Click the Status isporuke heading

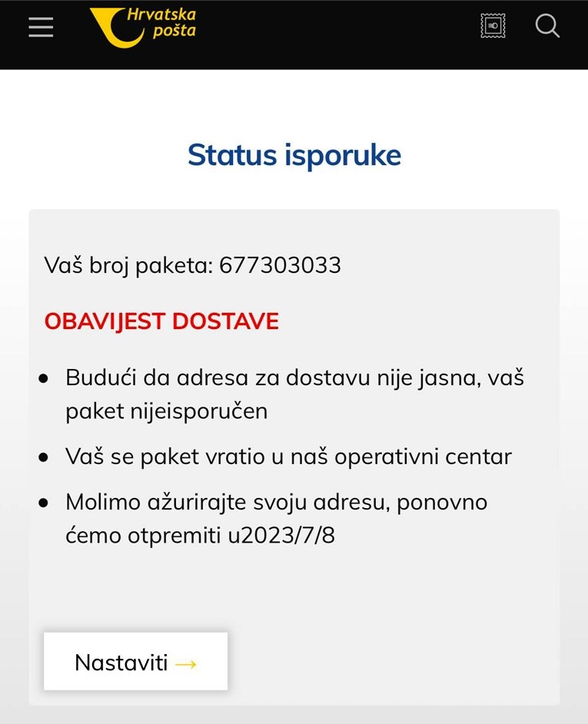(294, 155)
